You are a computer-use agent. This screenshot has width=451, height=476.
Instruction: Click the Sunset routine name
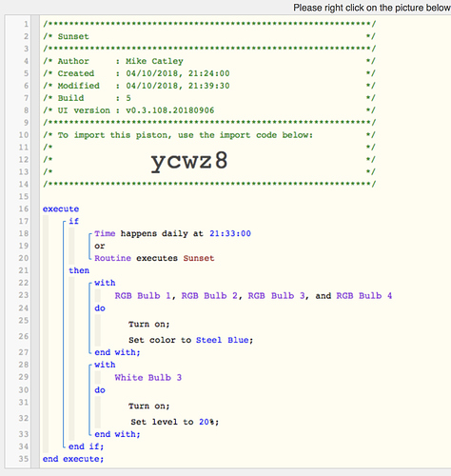point(199,258)
